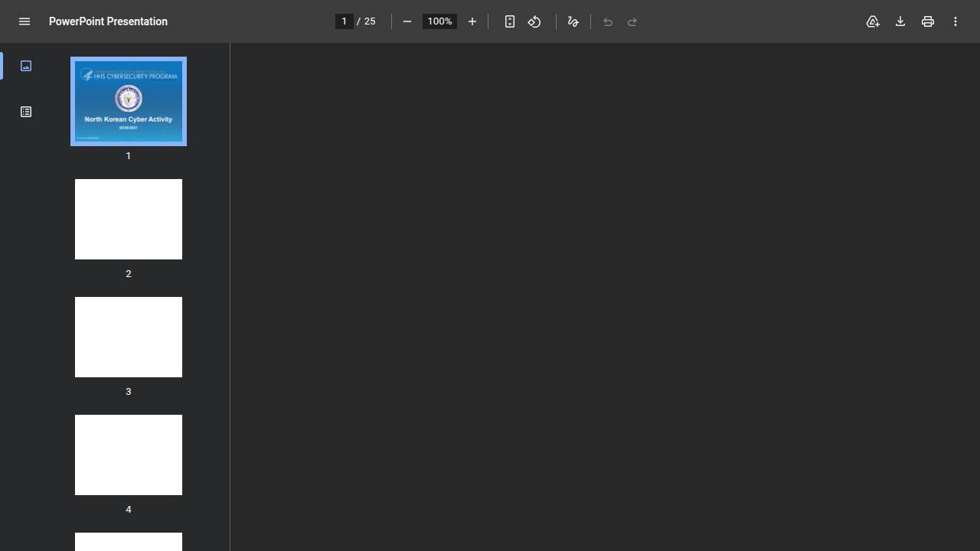This screenshot has width=980, height=551.
Task: Save the PDF to Google Drive
Action: (x=873, y=21)
